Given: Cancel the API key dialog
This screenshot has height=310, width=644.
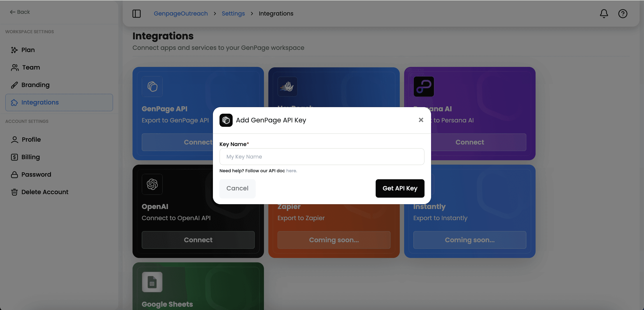Looking at the screenshot, I should point(237,188).
